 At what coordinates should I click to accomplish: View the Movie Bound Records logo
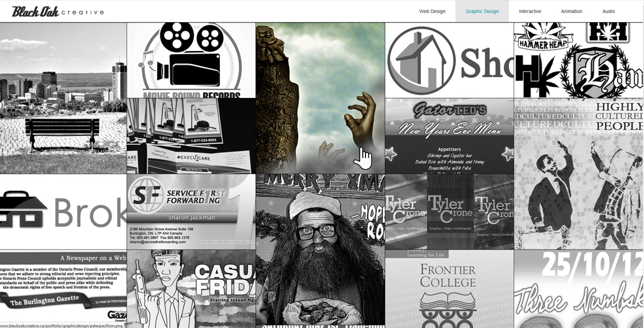point(191,60)
